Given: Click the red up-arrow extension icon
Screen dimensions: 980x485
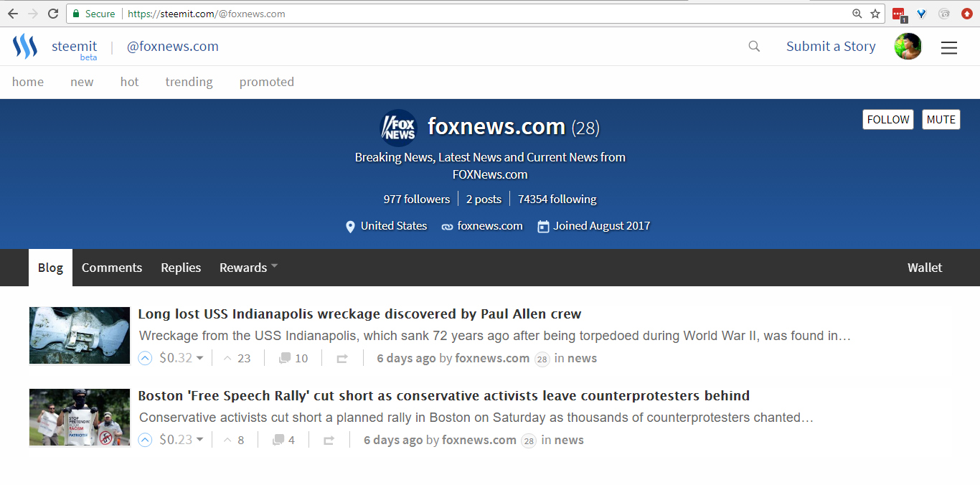Looking at the screenshot, I should pos(966,14).
